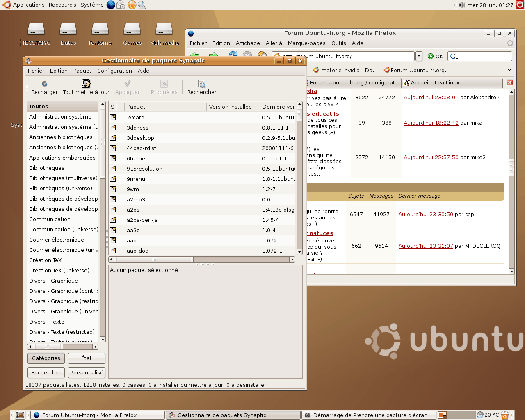The height and width of the screenshot is (420, 525).
Task: Switch to Synaptic taskbar button
Action: [233, 415]
